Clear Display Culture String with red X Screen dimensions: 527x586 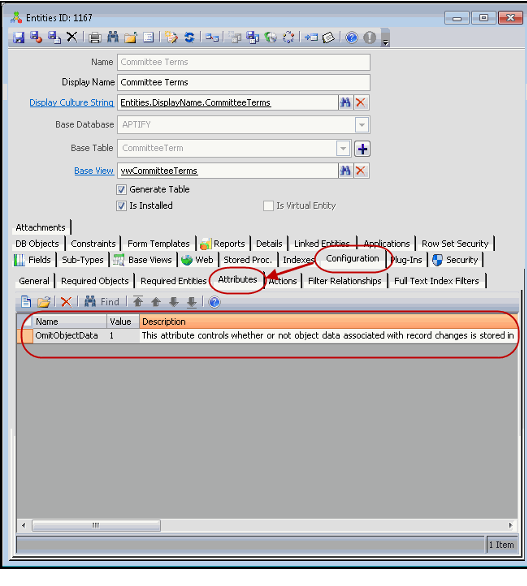[x=361, y=102]
